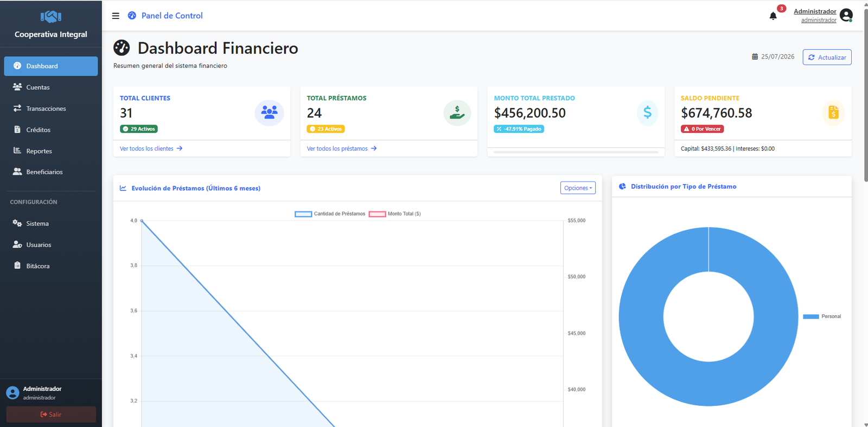Click the line chart icon beside Evolución de Préstamos
Screen dimensions: 868x427
(123, 188)
